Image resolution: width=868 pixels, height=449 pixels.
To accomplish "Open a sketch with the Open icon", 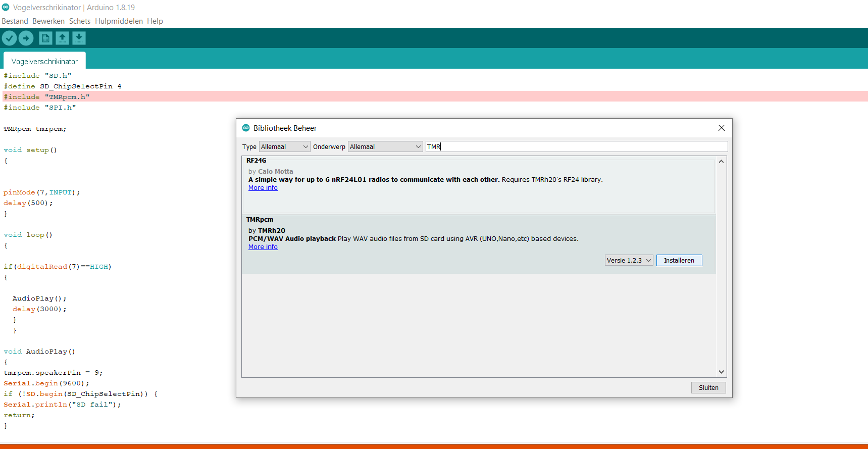I will 62,38.
